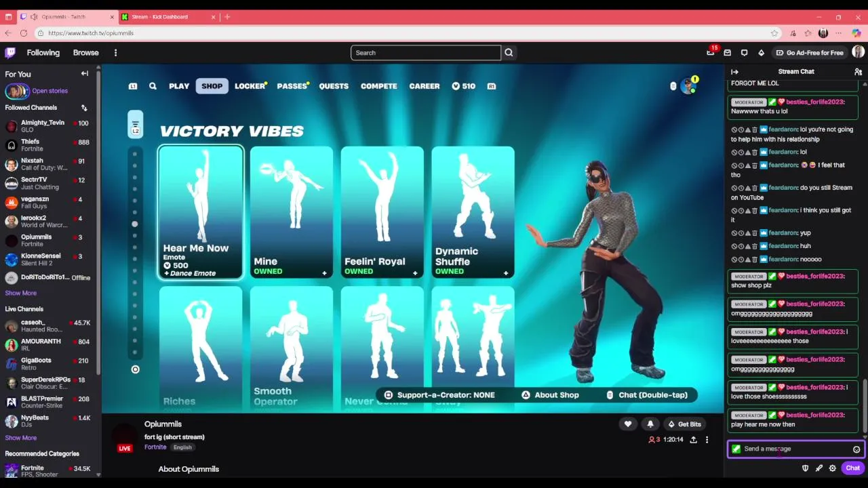
Task: Open shield mode icon below chat
Action: click(x=805, y=468)
